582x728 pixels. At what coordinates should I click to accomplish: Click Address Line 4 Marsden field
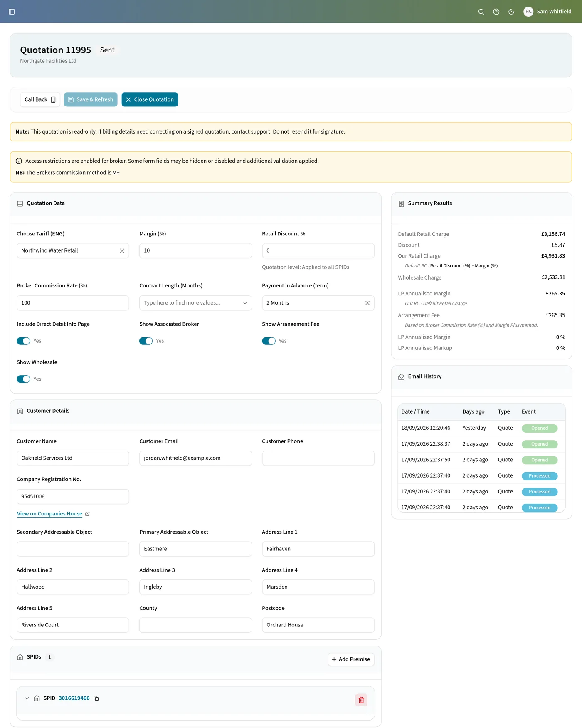point(318,587)
